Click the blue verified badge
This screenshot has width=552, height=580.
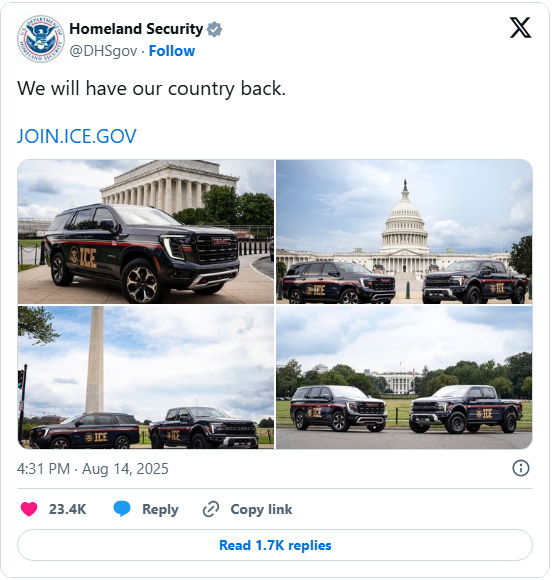coord(214,29)
